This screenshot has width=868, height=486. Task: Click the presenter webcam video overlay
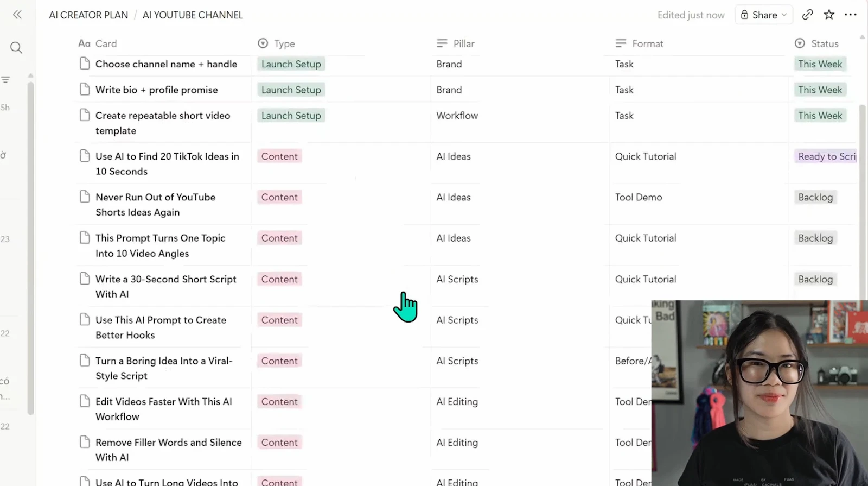pos(759,393)
